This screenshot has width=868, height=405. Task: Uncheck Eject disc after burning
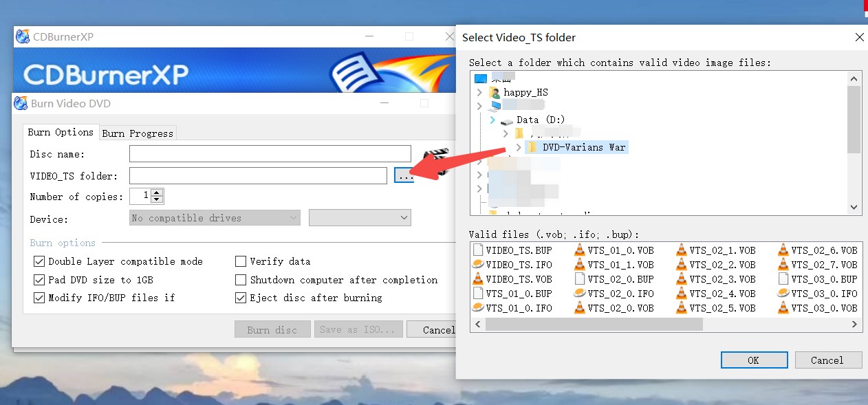point(241,298)
